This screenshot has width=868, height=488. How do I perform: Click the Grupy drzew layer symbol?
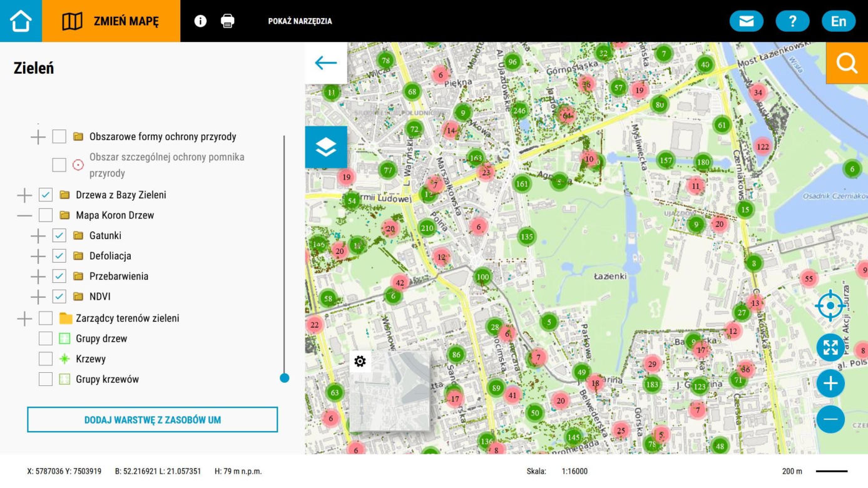[64, 338]
